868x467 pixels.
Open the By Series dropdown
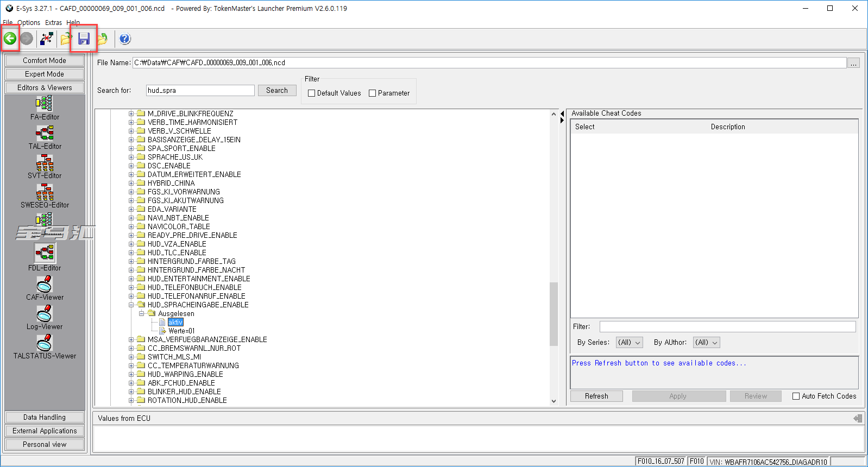click(x=630, y=343)
